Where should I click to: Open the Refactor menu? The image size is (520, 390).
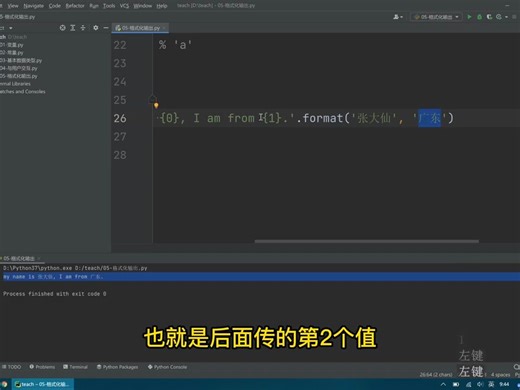75,6
